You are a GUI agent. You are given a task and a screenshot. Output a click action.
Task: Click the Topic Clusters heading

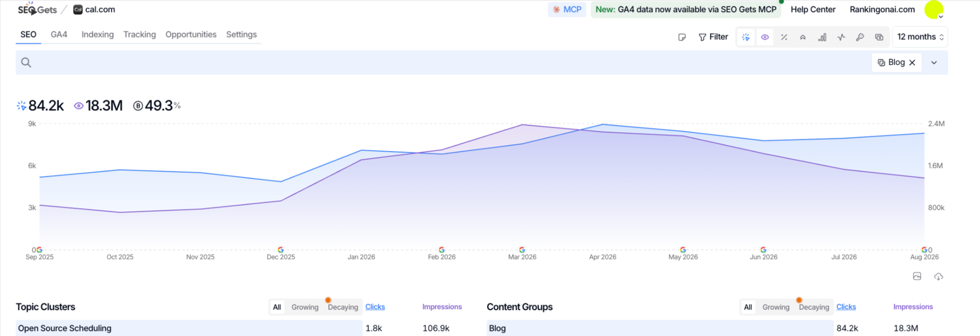pos(46,307)
